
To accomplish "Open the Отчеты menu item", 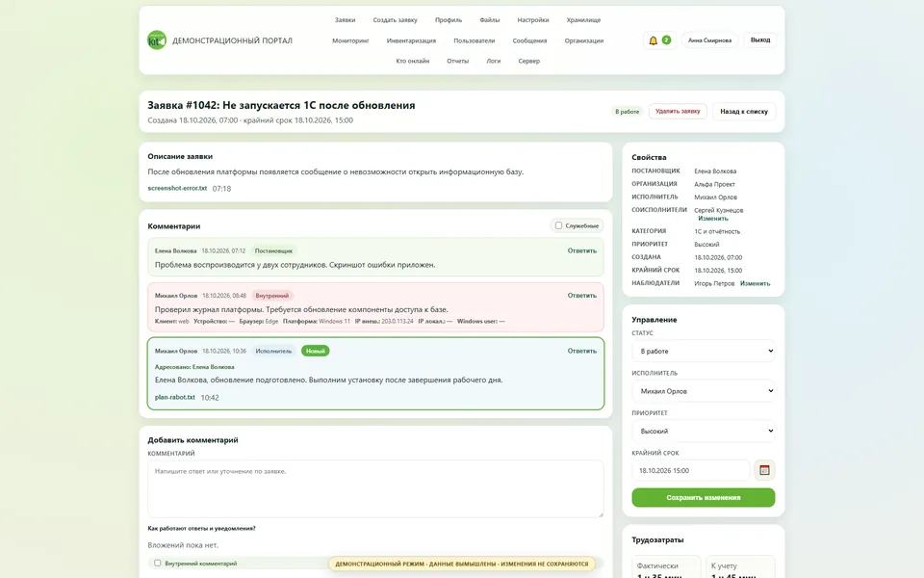I will click(458, 61).
